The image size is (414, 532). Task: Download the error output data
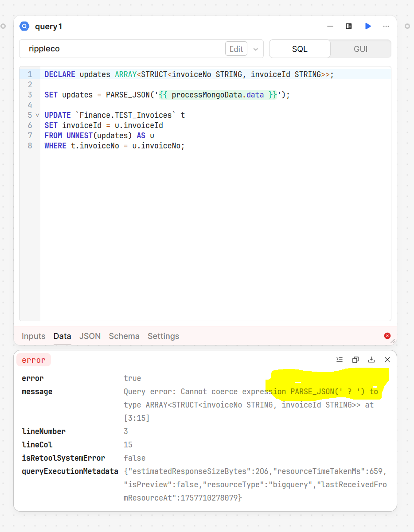[x=371, y=360]
